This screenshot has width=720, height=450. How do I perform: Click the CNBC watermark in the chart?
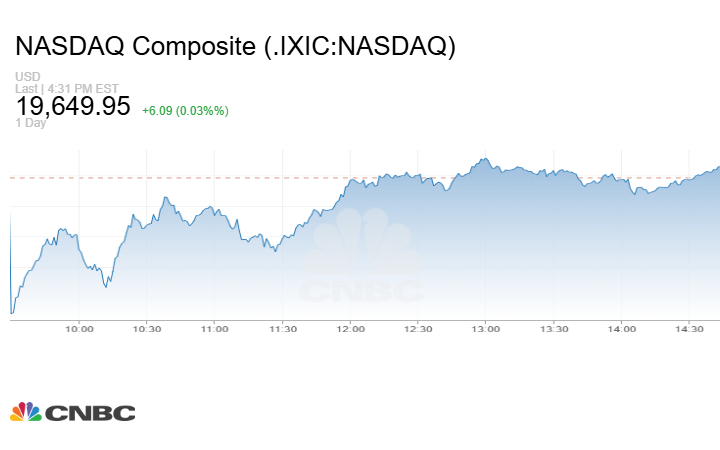point(362,260)
